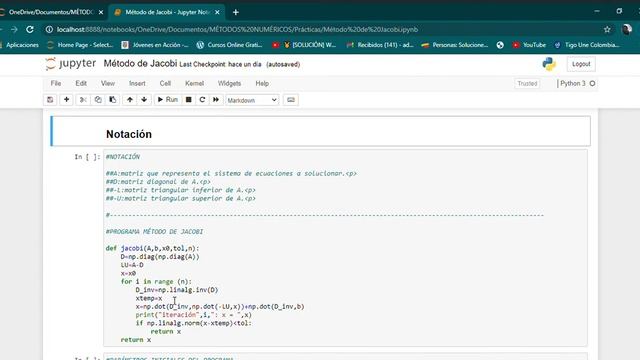Click the localhost address bar

[237, 29]
